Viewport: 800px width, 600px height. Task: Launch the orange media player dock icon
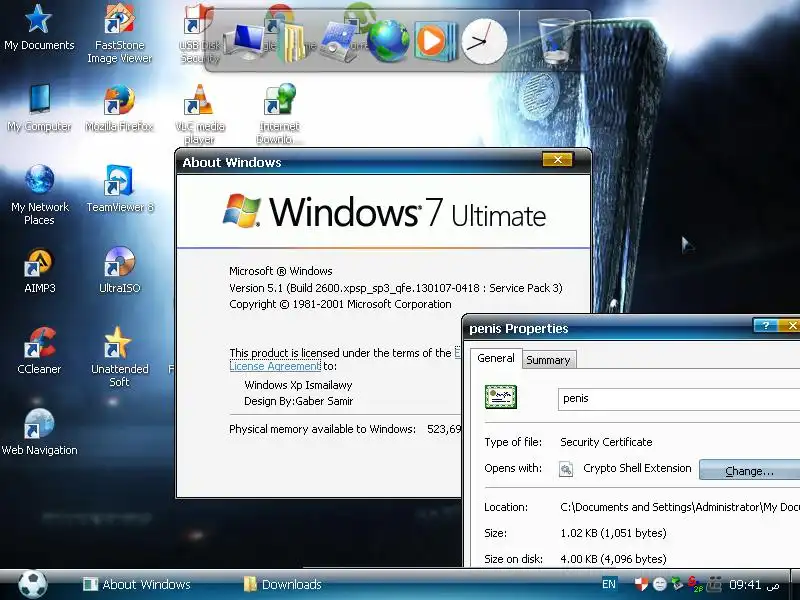[435, 41]
